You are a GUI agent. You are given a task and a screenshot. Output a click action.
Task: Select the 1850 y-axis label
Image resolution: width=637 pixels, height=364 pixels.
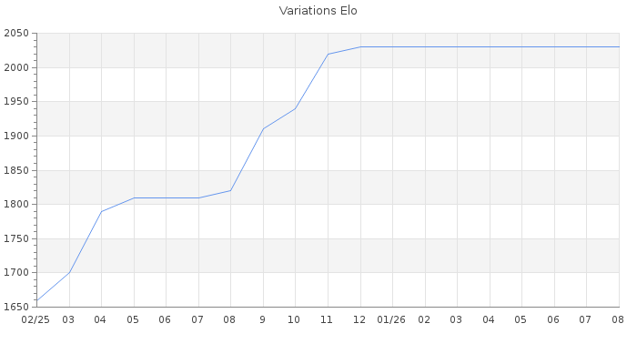click(x=16, y=170)
